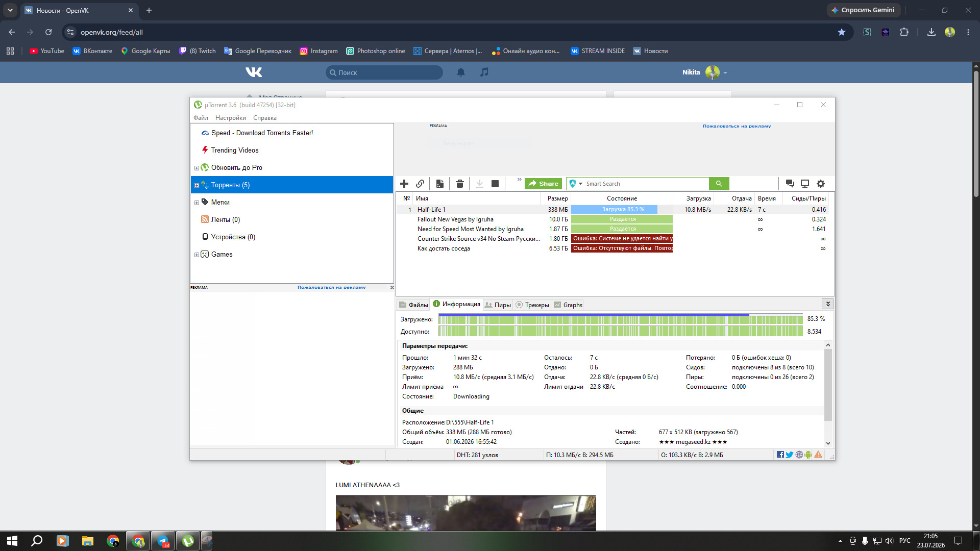Open the YouTube bookmark
The width and height of the screenshot is (980, 551).
(x=47, y=51)
